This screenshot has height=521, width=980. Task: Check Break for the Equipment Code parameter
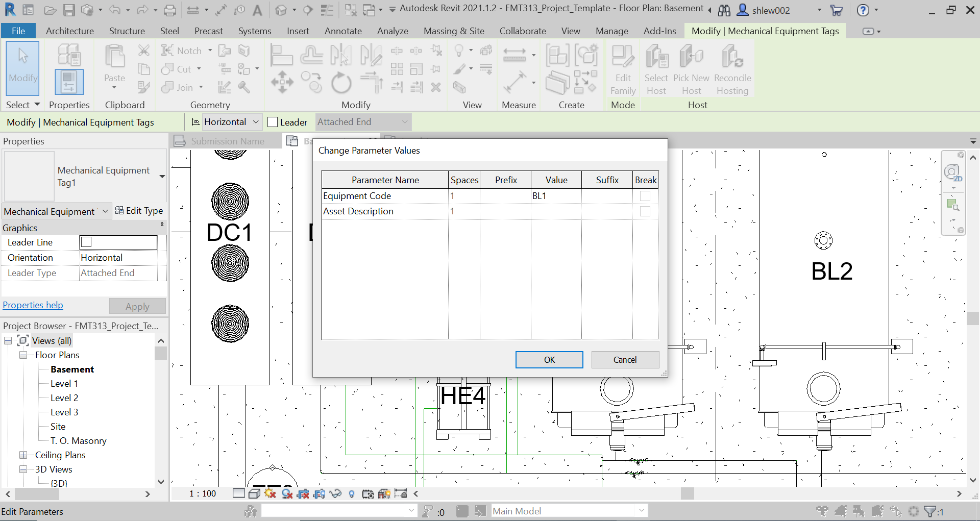tap(645, 196)
